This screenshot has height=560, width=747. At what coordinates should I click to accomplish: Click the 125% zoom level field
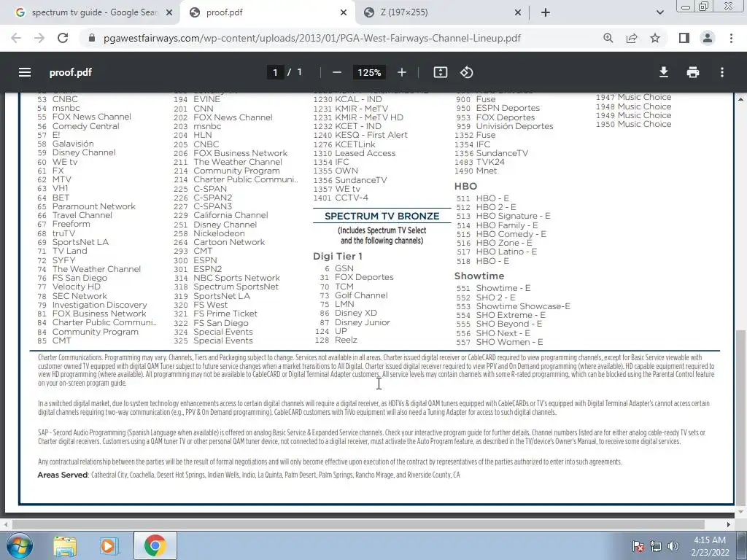point(369,72)
